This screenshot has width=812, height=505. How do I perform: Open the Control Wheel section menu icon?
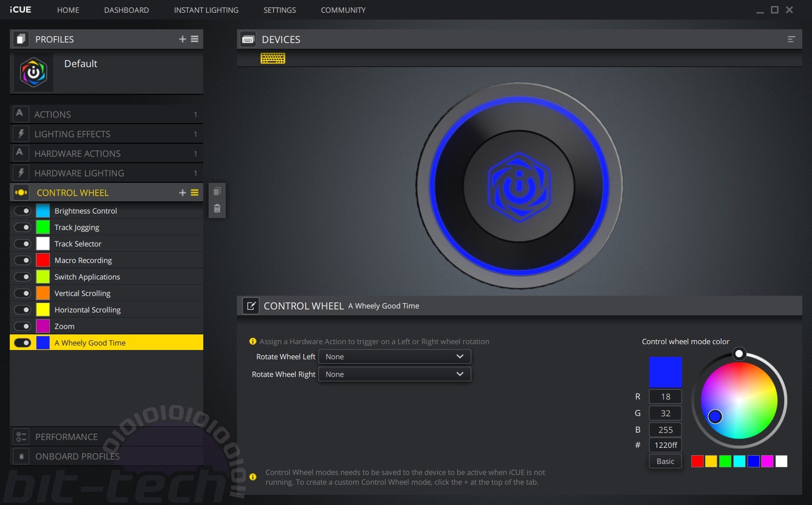pyautogui.click(x=194, y=193)
